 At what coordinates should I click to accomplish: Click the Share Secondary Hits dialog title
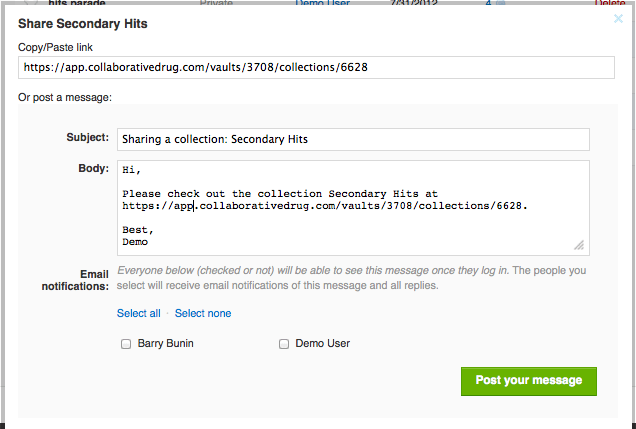click(x=83, y=24)
